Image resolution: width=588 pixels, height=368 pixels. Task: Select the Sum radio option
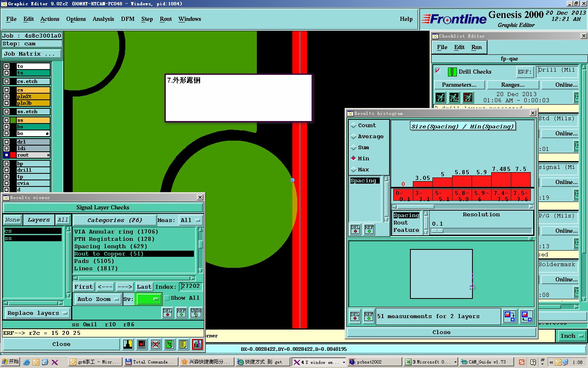click(354, 148)
